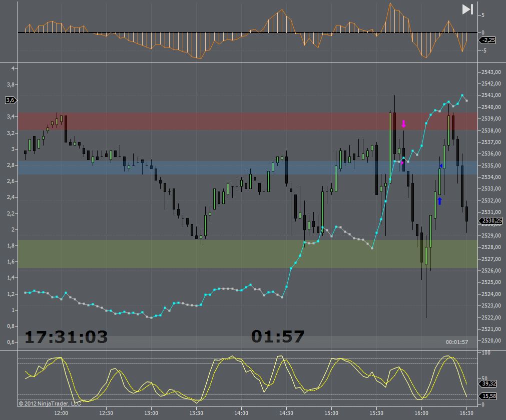Select the green support zone band
Viewport: 506px width, 420px height.
(248, 254)
